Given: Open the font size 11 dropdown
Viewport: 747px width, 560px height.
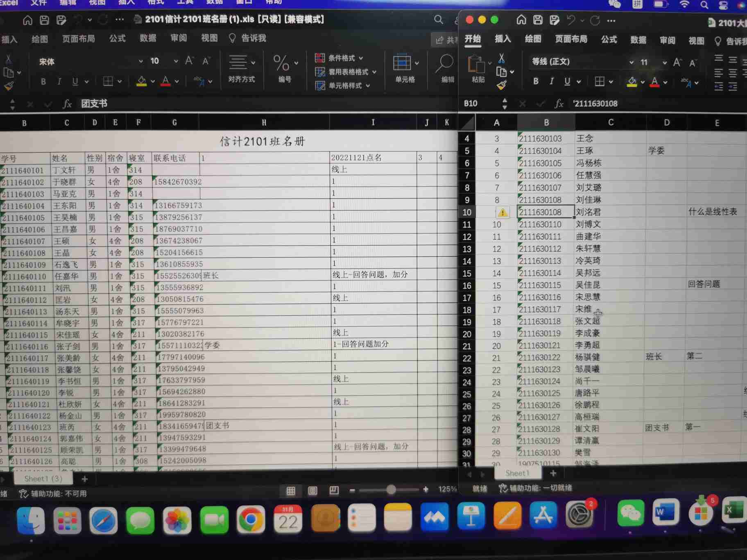Looking at the screenshot, I should 664,63.
